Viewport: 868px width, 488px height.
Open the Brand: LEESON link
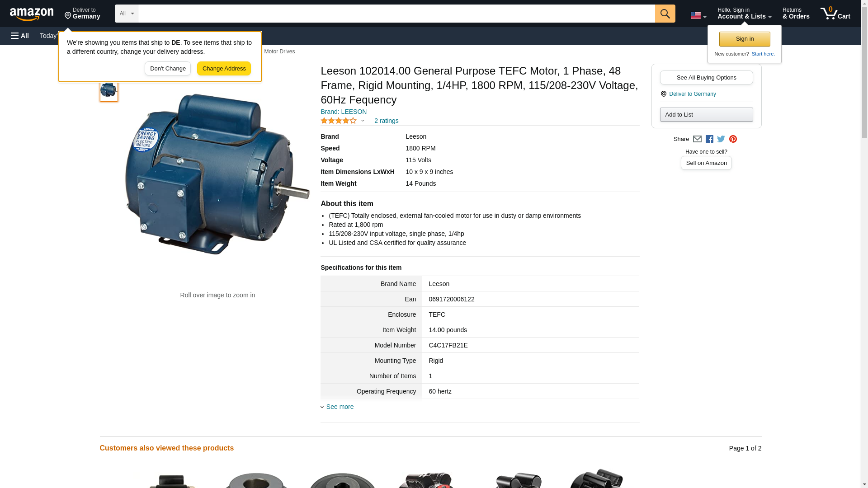344,112
